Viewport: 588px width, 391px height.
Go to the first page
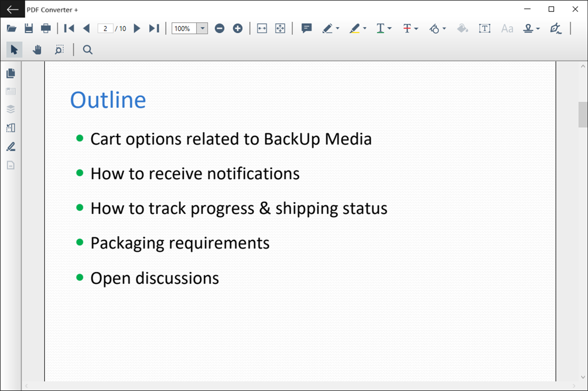[69, 28]
